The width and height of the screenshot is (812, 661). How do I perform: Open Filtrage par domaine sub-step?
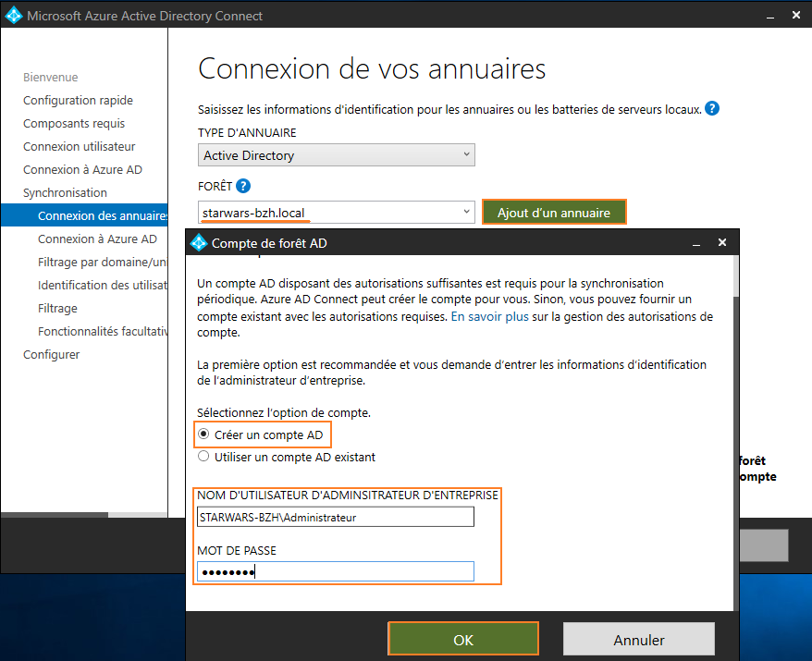click(x=102, y=262)
